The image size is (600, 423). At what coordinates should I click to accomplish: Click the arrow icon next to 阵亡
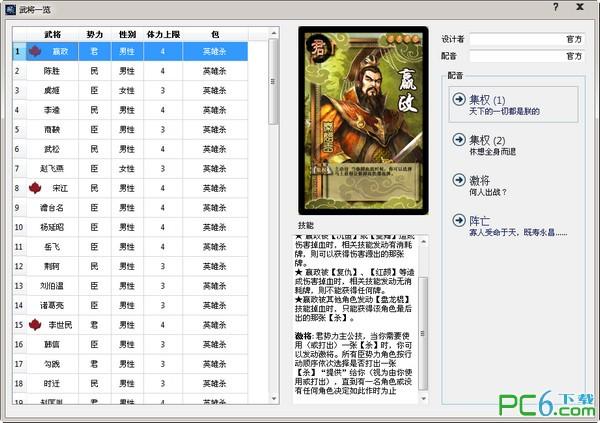(459, 220)
